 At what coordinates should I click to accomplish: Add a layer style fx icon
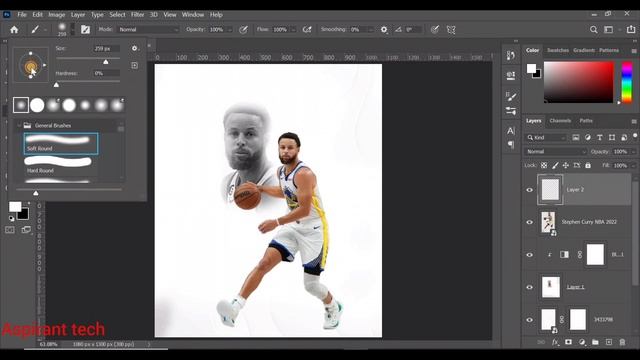coord(555,342)
